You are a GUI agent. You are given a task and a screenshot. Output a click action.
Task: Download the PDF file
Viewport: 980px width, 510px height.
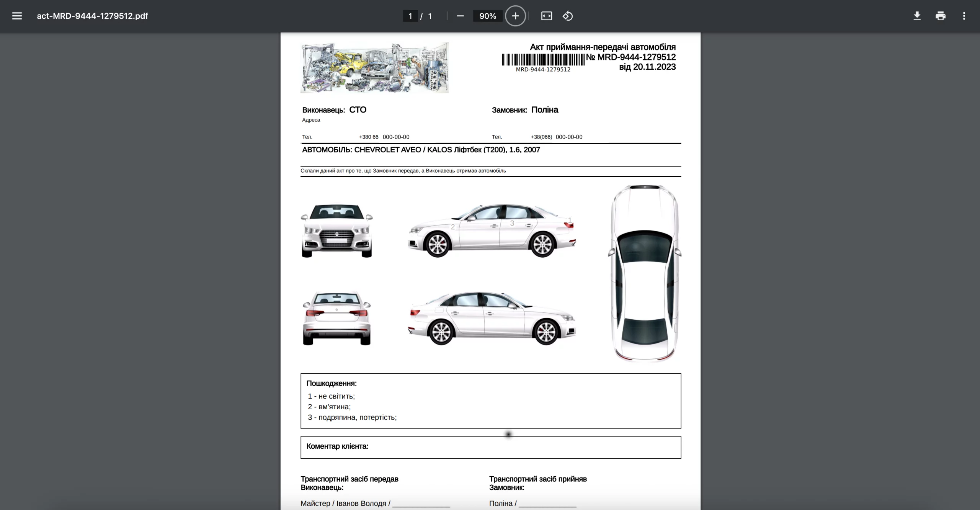click(917, 16)
